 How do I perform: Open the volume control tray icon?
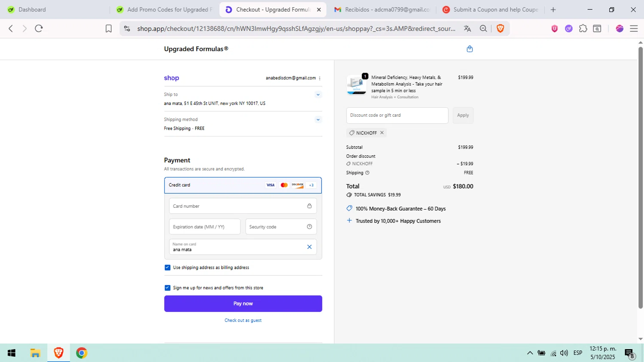pos(564,353)
